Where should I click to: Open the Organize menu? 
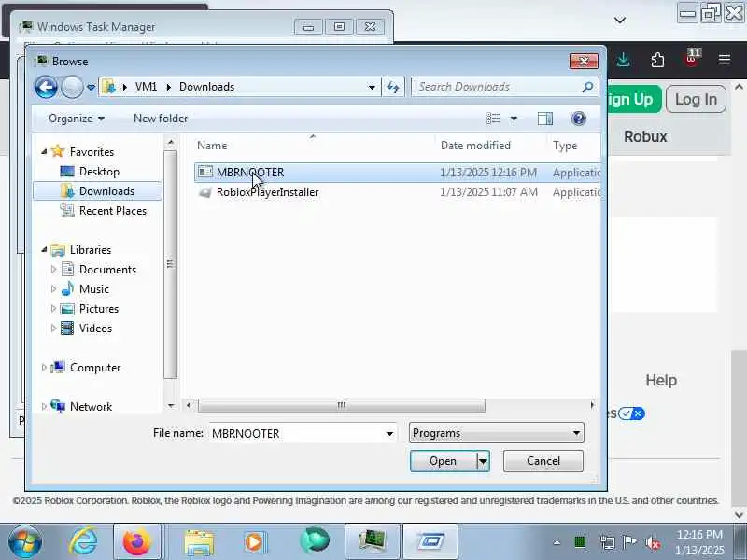77,119
